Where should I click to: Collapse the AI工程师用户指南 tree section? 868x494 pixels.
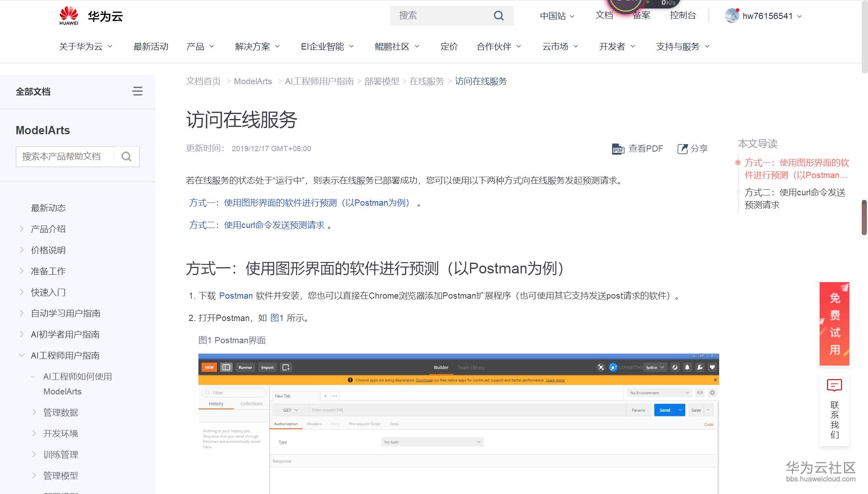22,355
